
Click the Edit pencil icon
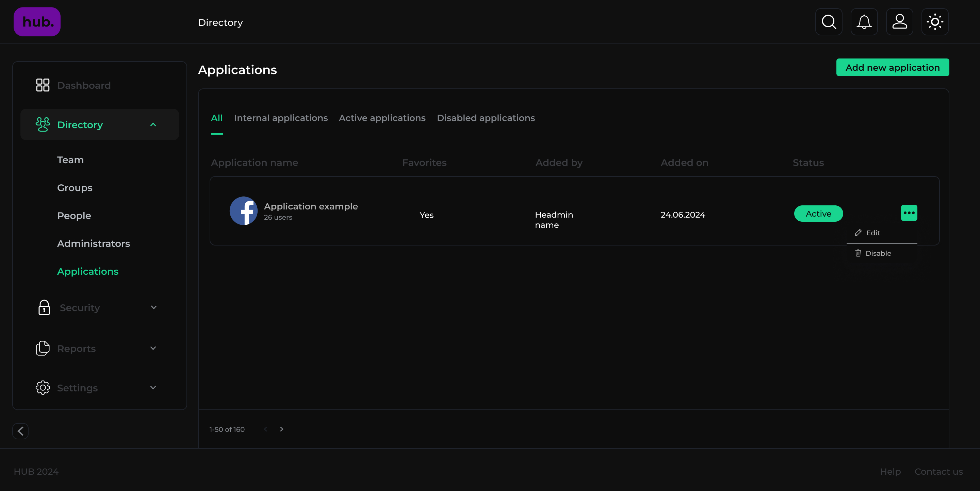pyautogui.click(x=858, y=233)
